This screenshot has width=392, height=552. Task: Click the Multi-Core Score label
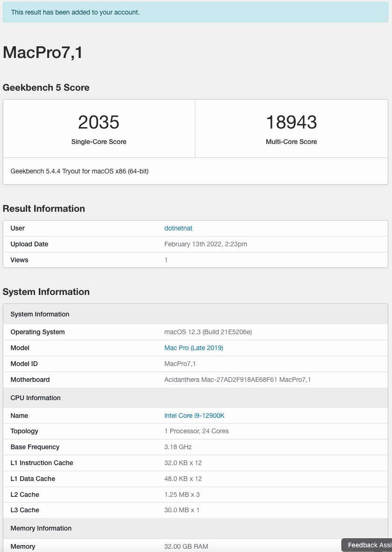[292, 142]
